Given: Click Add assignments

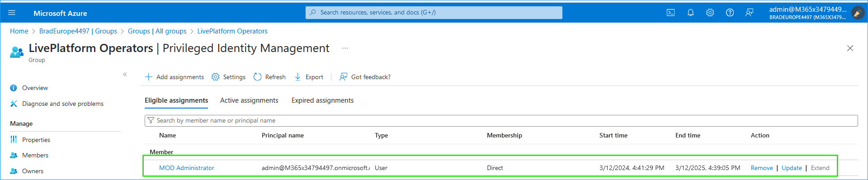Looking at the screenshot, I should [175, 77].
